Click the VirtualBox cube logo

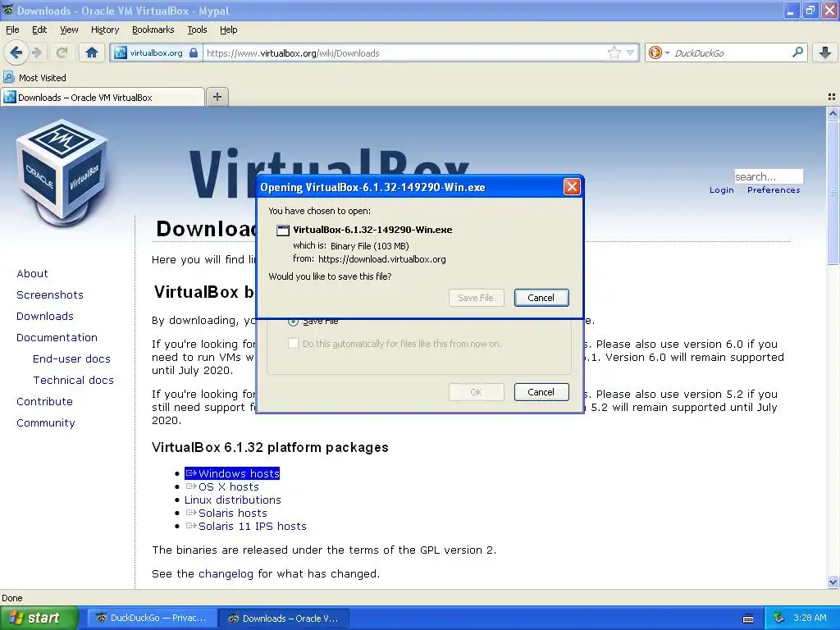tap(62, 172)
